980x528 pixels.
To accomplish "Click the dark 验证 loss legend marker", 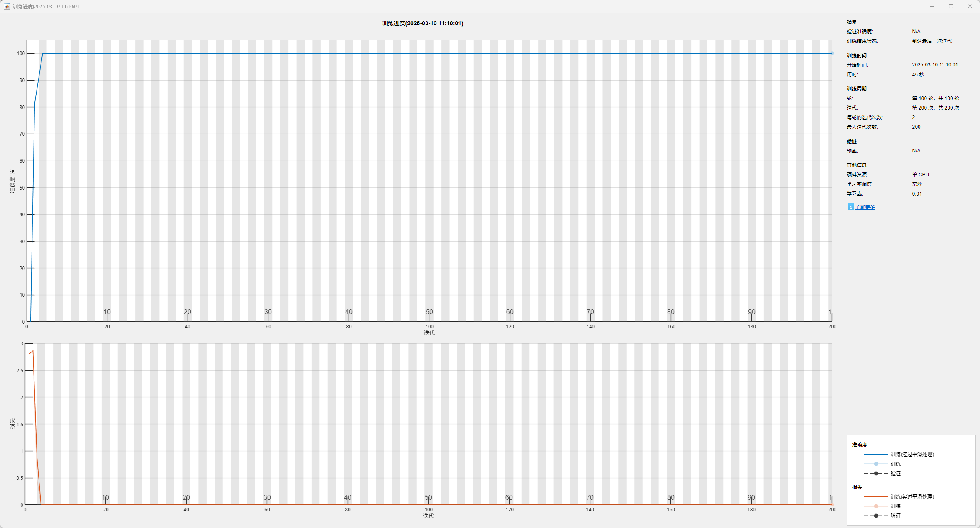I will coord(876,516).
